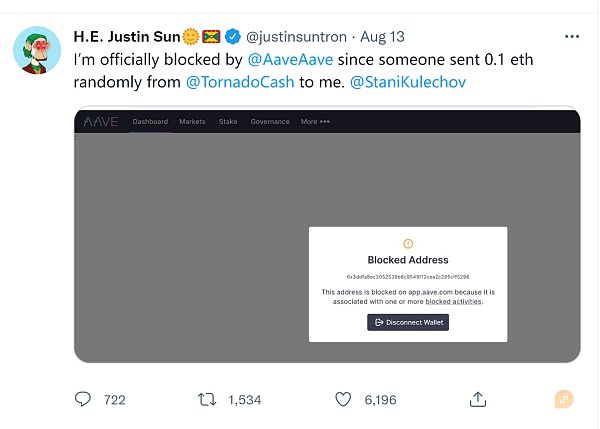Click the retweet arrows icon
The height and width of the screenshot is (429, 600).
click(207, 399)
